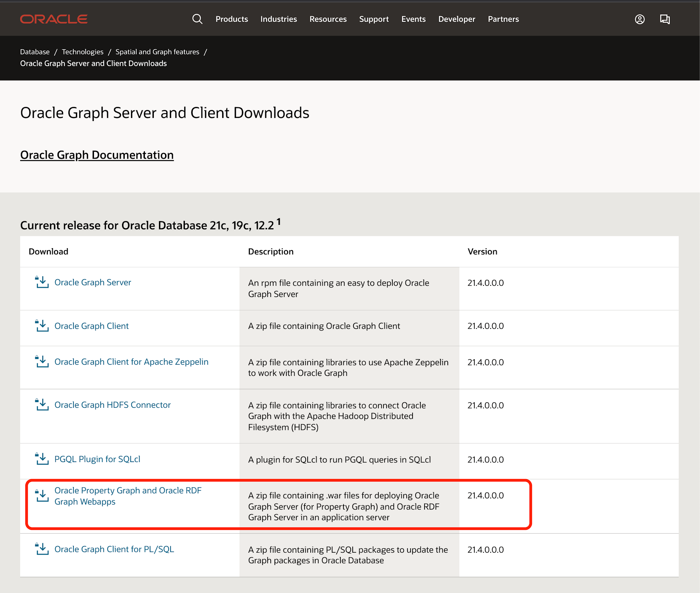Click description mentioning Apache Hadoop Distributed Filesystem
Screen dimensions: 700x593
click(x=337, y=416)
